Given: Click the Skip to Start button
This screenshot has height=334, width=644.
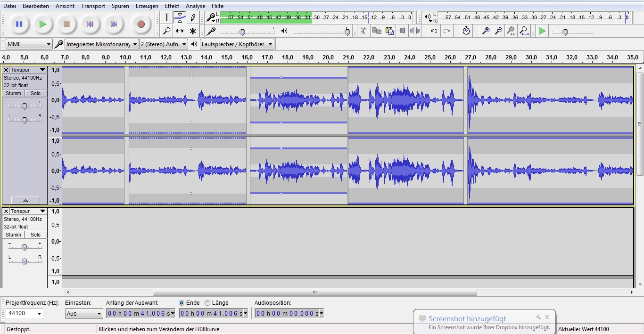Looking at the screenshot, I should click(x=90, y=24).
